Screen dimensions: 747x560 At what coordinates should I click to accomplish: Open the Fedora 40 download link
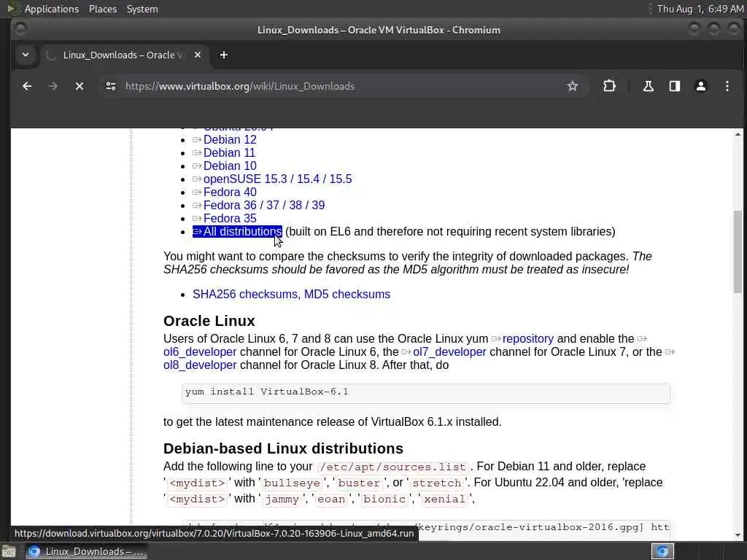230,192
